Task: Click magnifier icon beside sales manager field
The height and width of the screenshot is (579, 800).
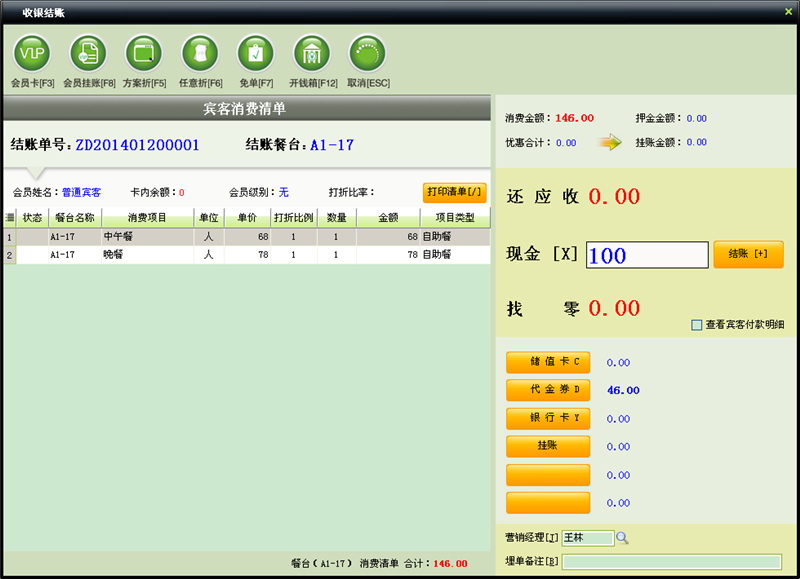Action: 622,538
